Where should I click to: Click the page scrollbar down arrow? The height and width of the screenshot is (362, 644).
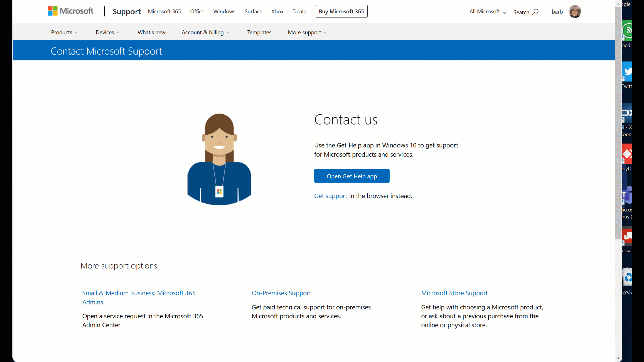click(618, 358)
